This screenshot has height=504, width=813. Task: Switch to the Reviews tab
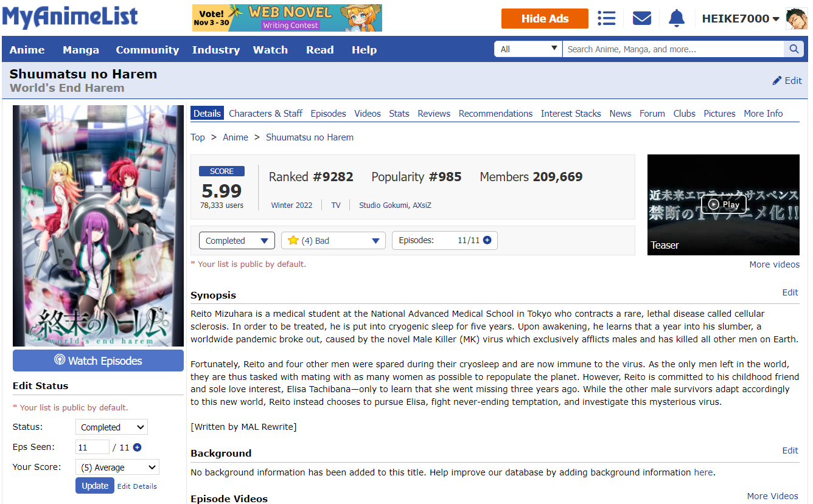[434, 113]
